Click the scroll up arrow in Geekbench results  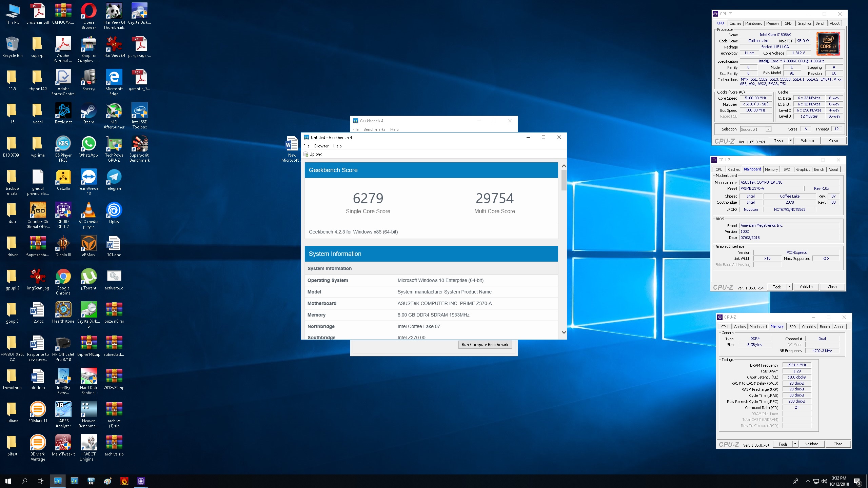[x=564, y=166]
